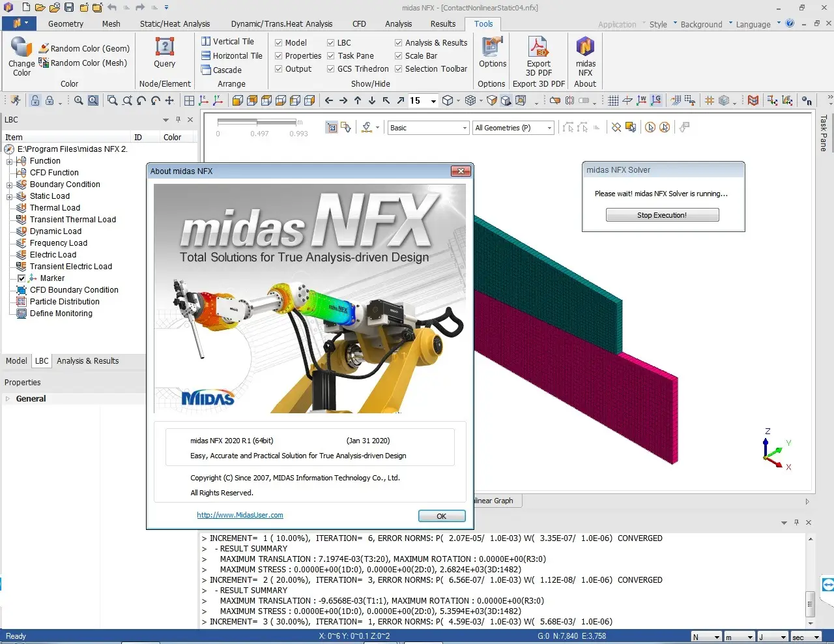Viewport: 834px width, 644px height.
Task: Toggle the GCS Trihedron checkbox
Action: point(330,68)
